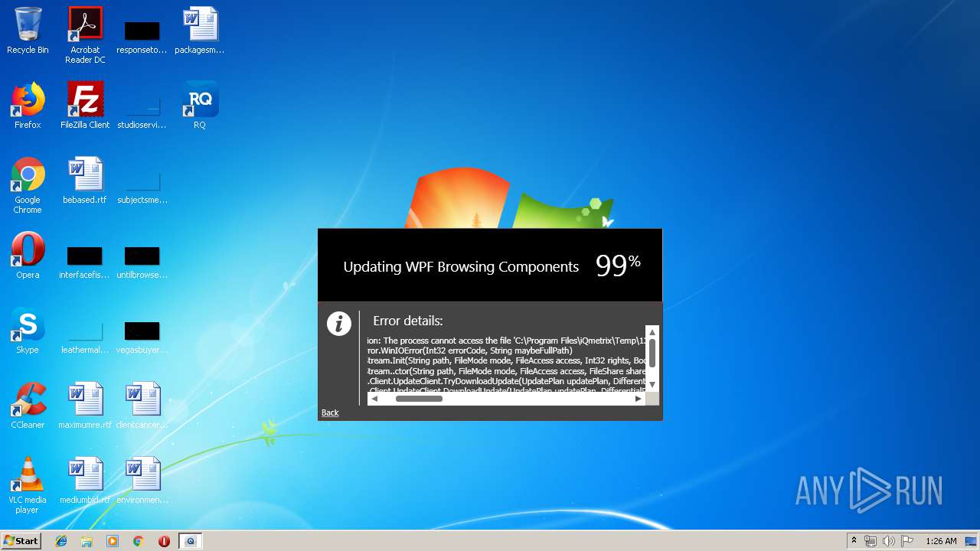Show hidden tray icons arrow
Image resolution: width=980 pixels, height=551 pixels.
854,541
